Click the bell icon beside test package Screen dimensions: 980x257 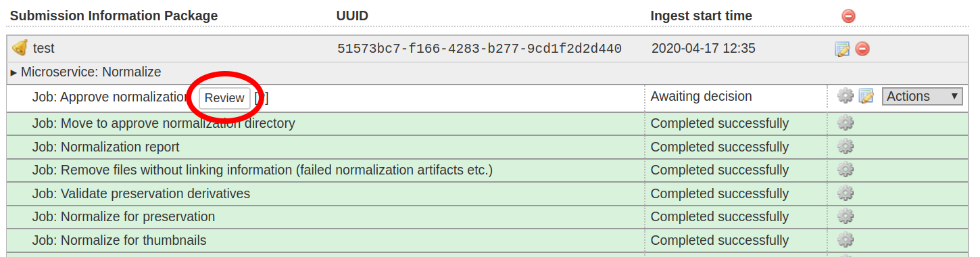[20, 48]
